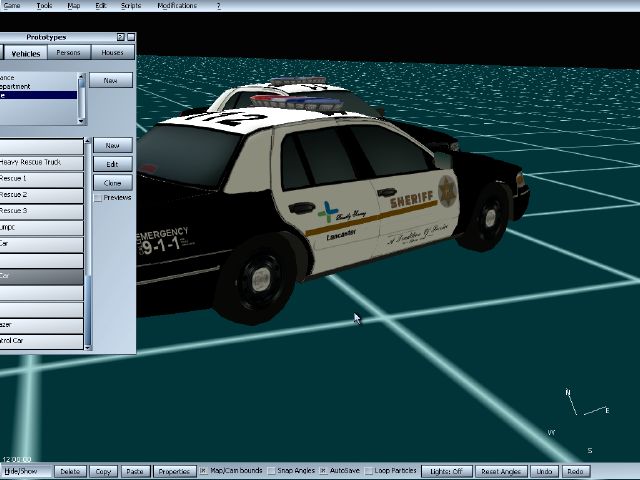Enable the Preview checkbox
Image resolution: width=640 pixels, height=480 pixels.
pos(98,198)
